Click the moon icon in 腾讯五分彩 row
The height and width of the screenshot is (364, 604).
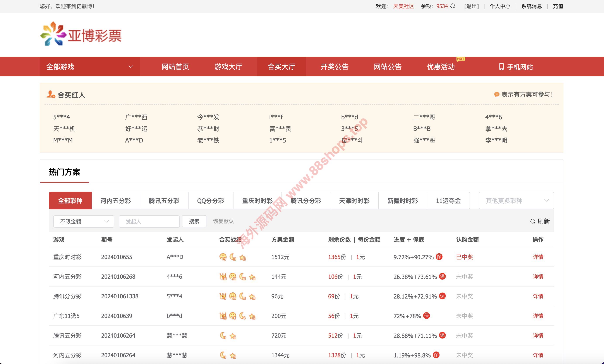tap(223, 335)
